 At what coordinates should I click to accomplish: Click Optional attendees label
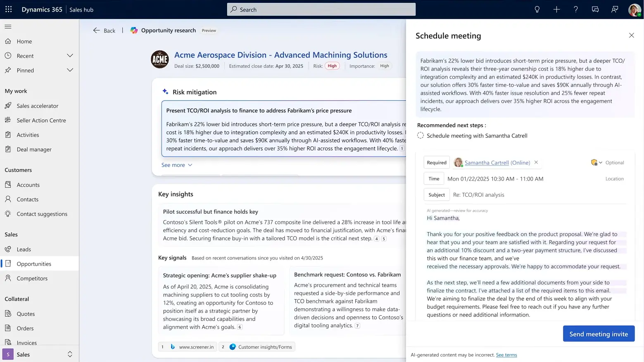pyautogui.click(x=615, y=162)
